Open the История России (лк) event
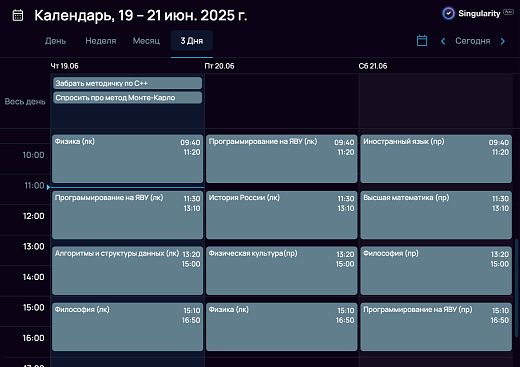The height and width of the screenshot is (367, 520). (282, 215)
